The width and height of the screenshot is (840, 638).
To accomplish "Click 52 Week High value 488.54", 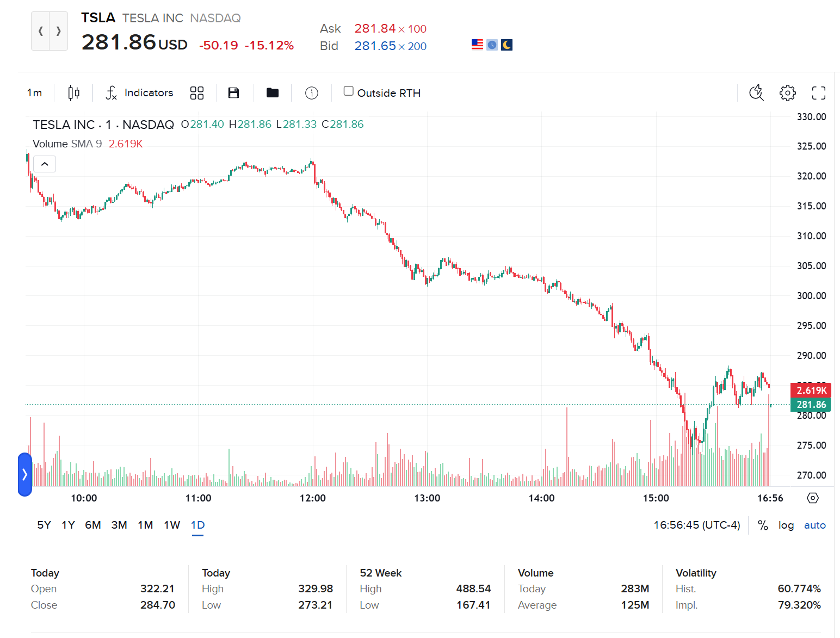I will (473, 589).
